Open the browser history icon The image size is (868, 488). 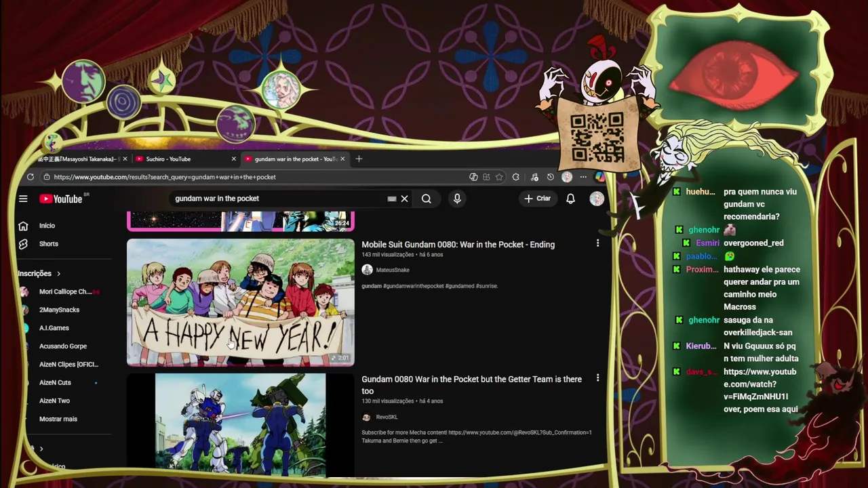(550, 177)
